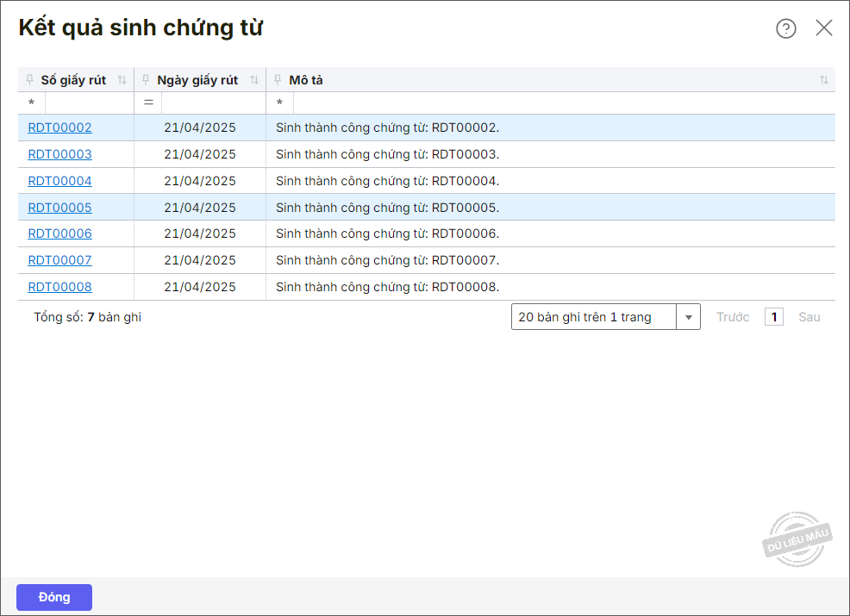Sort by Số giấy rút column
The height and width of the screenshot is (616, 850).
tap(122, 80)
